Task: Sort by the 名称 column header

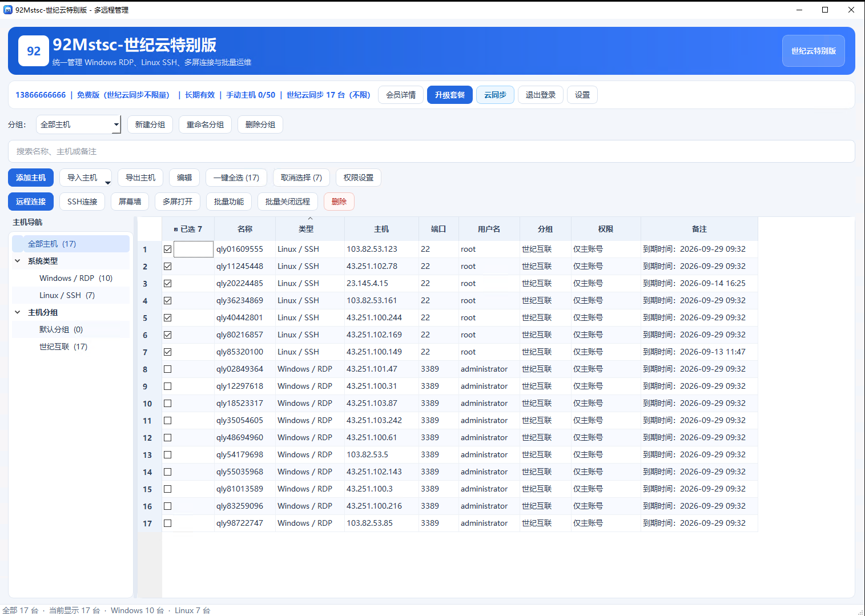Action: click(245, 229)
